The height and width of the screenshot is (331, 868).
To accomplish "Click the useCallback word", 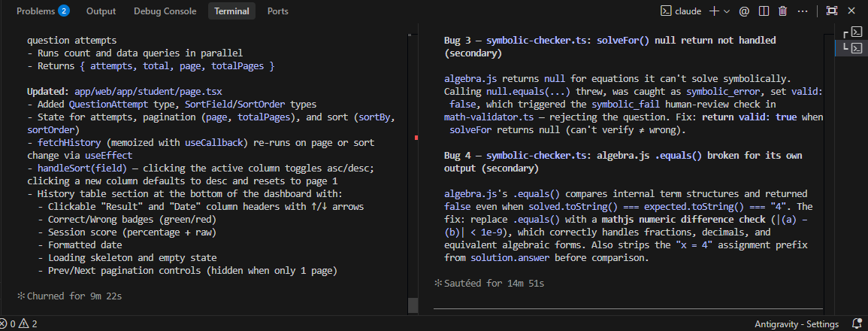I will point(213,142).
